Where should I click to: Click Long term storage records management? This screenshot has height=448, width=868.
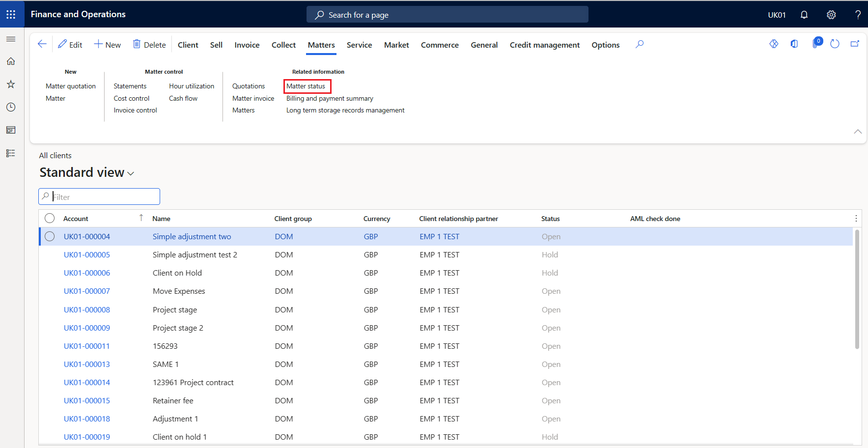click(x=345, y=110)
